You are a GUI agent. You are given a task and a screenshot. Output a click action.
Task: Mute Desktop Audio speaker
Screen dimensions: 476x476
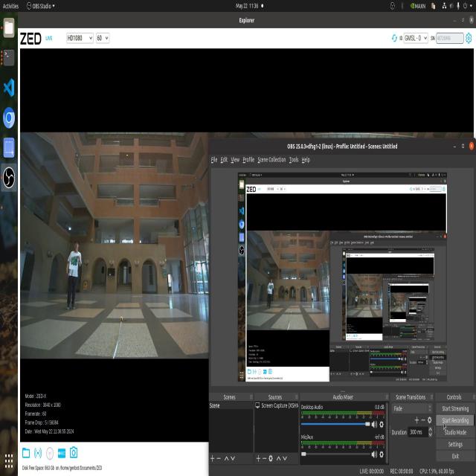(374, 425)
